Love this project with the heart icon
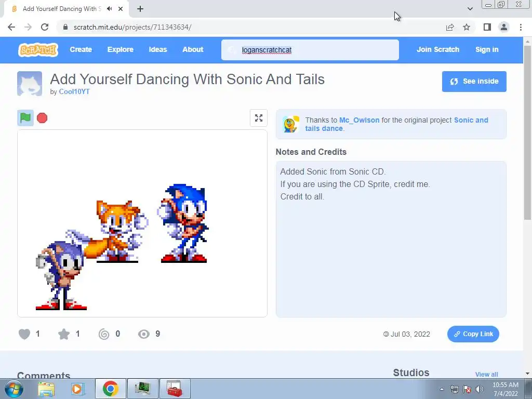This screenshot has height=399, width=532. (24, 334)
